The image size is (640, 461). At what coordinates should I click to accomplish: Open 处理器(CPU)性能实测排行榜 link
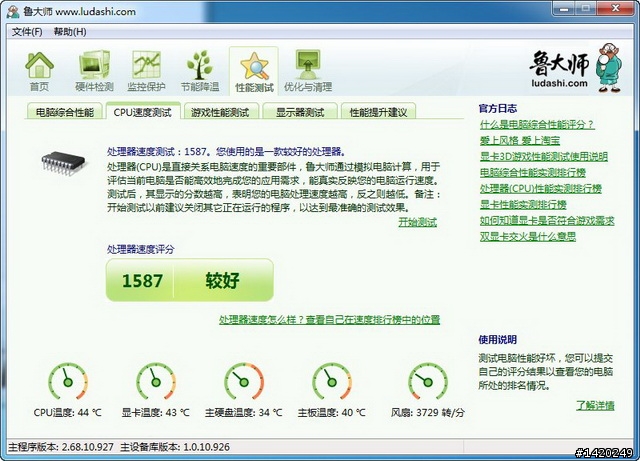pyautogui.click(x=540, y=188)
